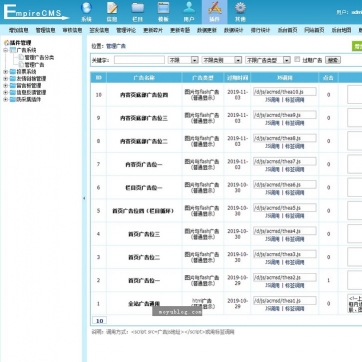Open 排行统计 menu item

[x=260, y=30]
